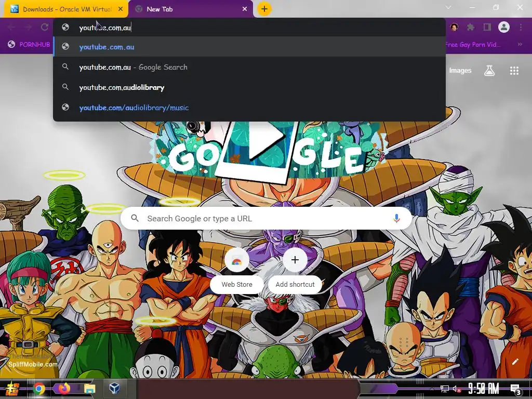Screen dimensions: 532x399
Task: Click magnifier icon in Google search box
Action: 135,218
